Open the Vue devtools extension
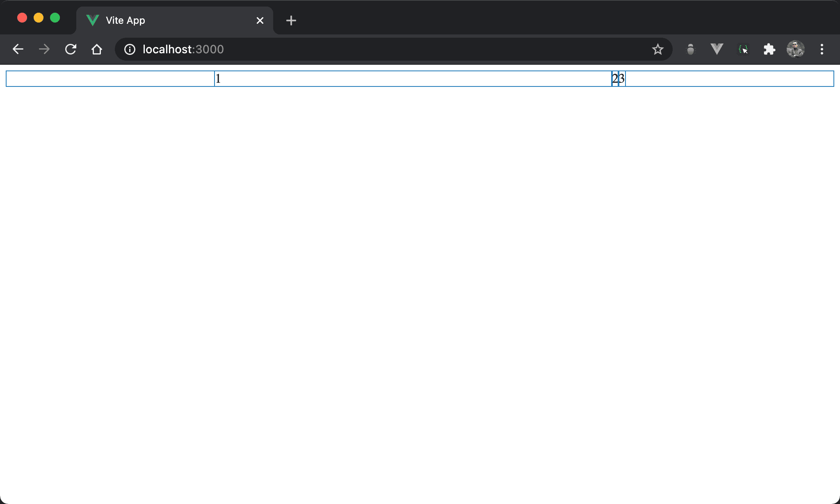This screenshot has width=840, height=504. 717,49
